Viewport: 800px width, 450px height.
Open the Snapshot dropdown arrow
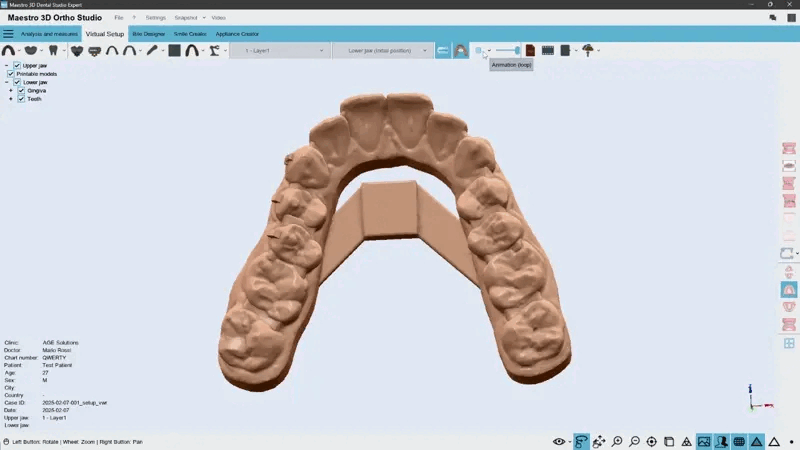click(204, 18)
